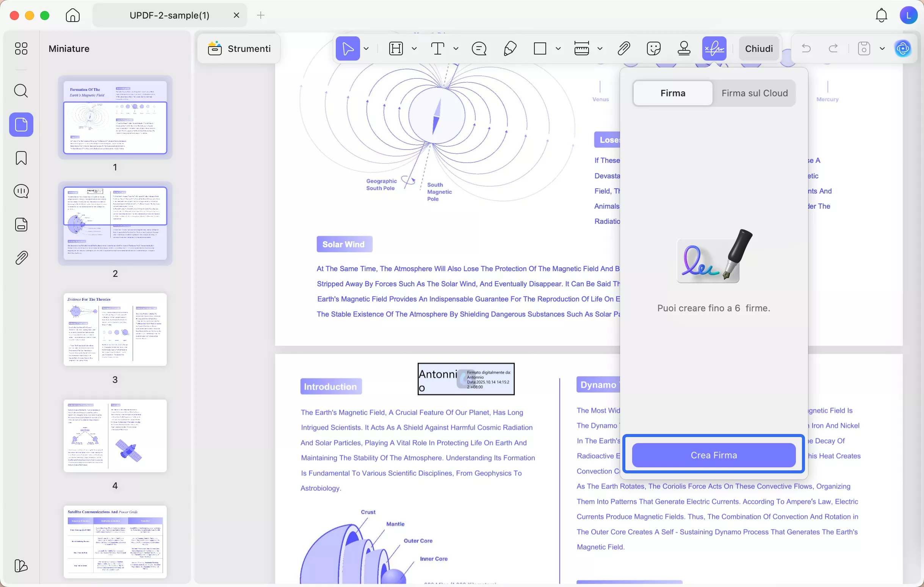The image size is (924, 587).
Task: Choose the comment note tool
Action: [x=479, y=49]
